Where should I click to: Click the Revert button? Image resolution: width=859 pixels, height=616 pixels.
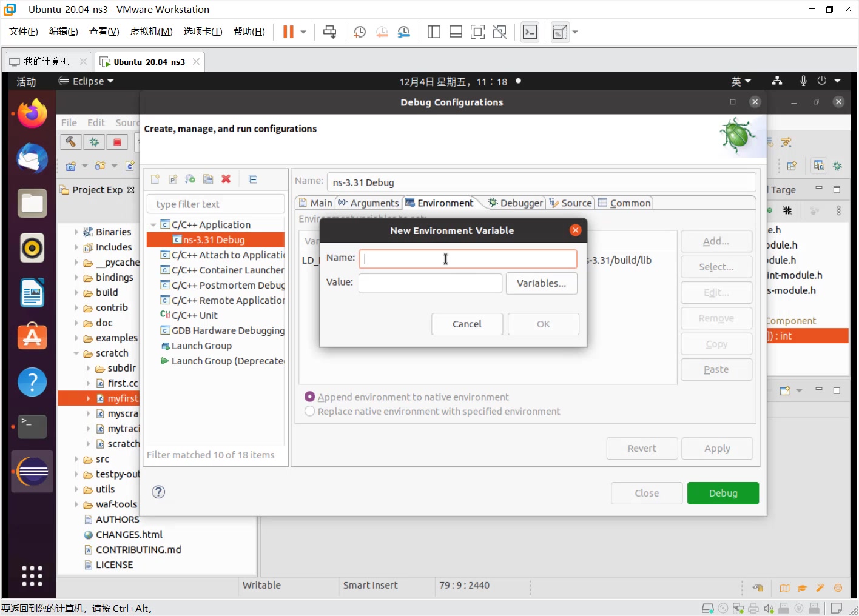pyautogui.click(x=642, y=448)
